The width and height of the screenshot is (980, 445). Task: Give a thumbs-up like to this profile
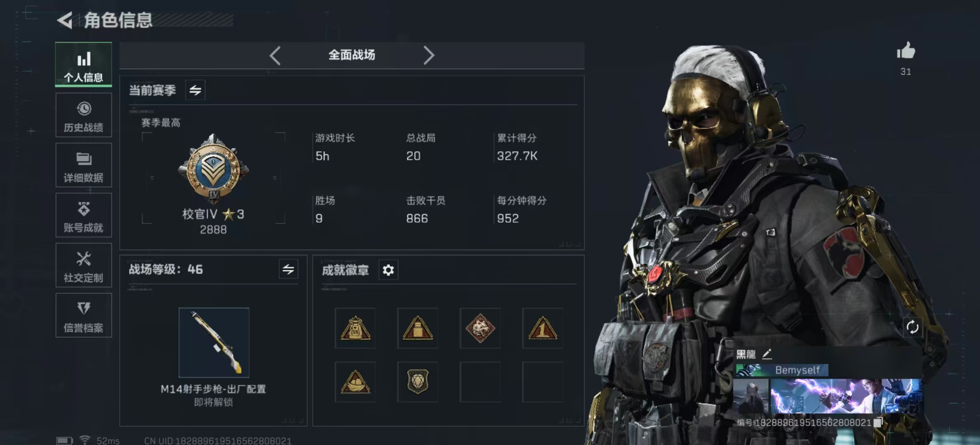tap(906, 51)
